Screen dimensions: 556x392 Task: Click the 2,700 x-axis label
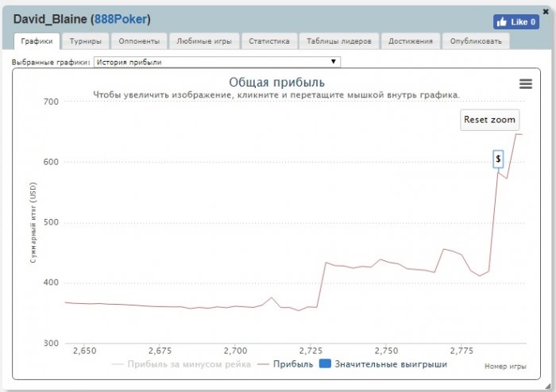pyautogui.click(x=235, y=351)
